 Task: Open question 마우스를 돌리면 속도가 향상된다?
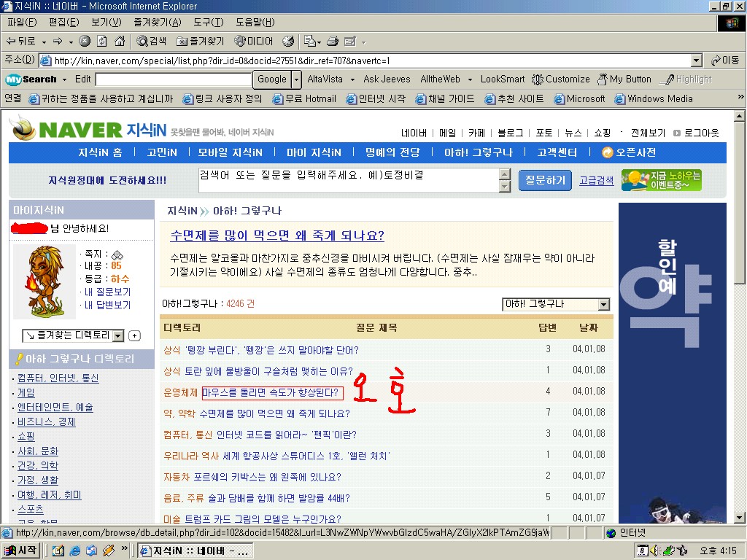tap(271, 393)
